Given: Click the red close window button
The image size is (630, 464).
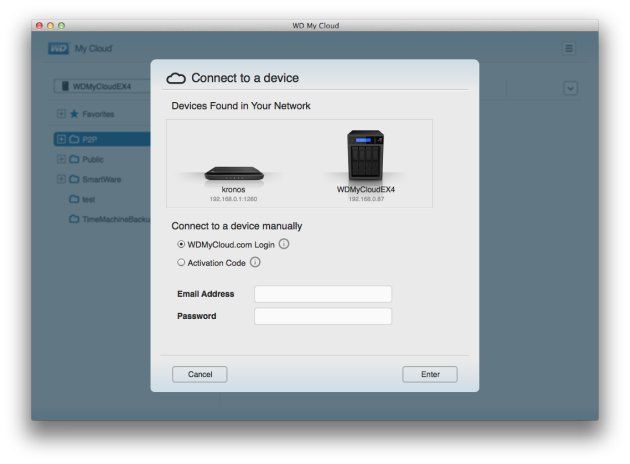Looking at the screenshot, I should point(39,26).
